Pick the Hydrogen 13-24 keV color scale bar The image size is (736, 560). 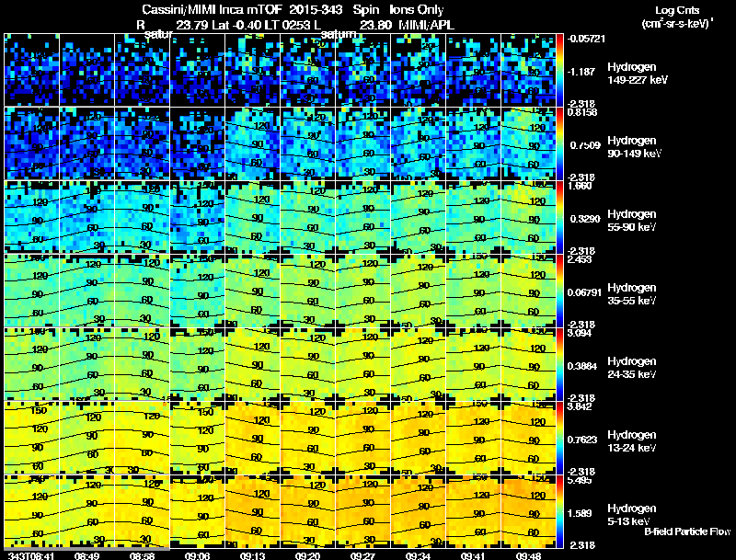[560, 438]
